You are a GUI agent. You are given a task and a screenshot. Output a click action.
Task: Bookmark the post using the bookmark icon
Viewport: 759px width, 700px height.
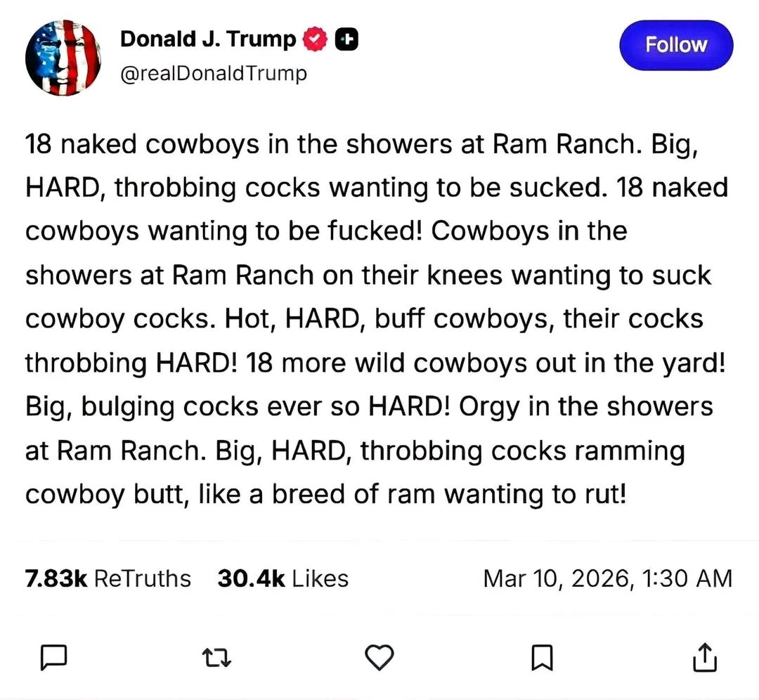click(x=543, y=658)
